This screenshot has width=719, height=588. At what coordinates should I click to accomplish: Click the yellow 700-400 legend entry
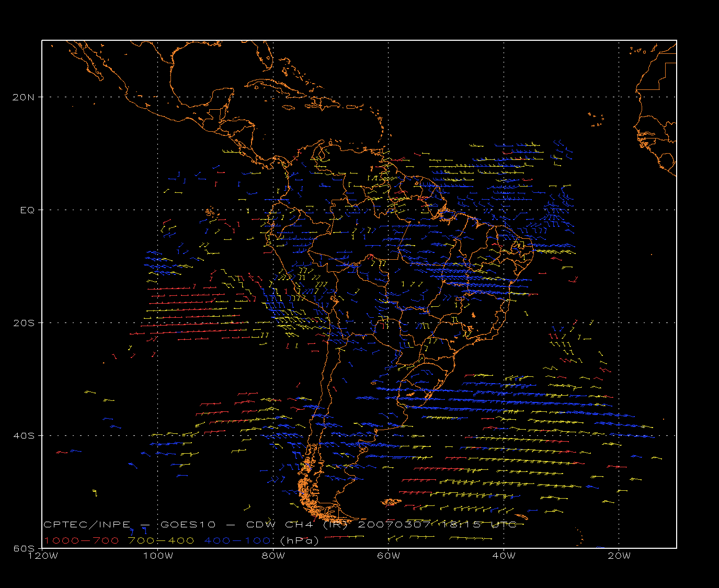tap(162, 540)
